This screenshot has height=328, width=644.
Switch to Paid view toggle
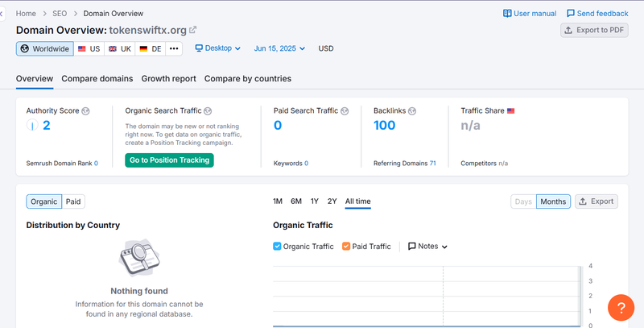point(73,201)
